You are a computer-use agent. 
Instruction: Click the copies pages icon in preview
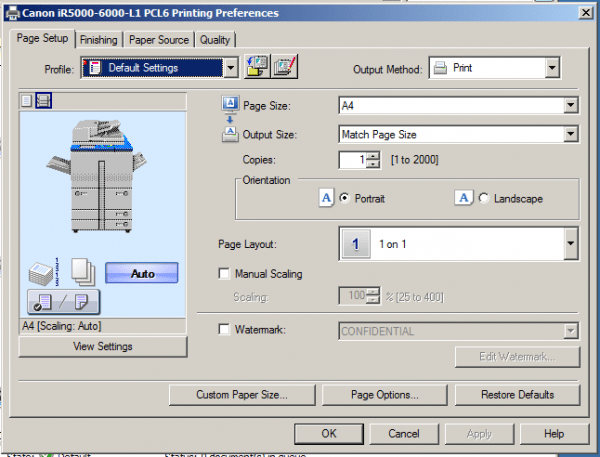click(83, 272)
